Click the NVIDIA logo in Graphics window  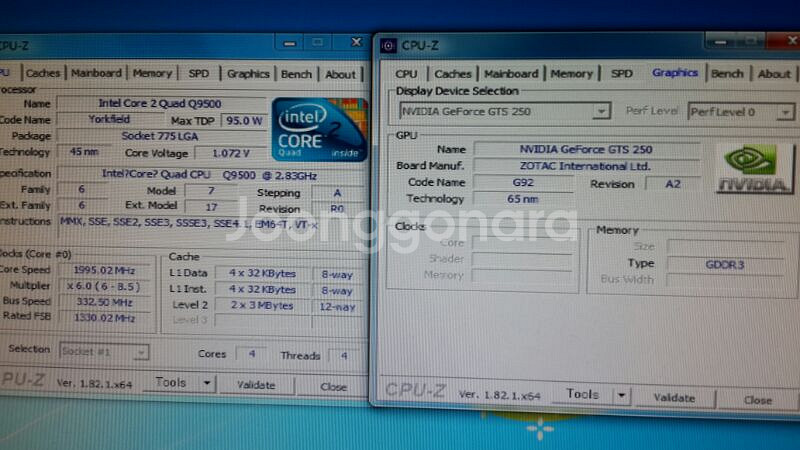[x=754, y=168]
